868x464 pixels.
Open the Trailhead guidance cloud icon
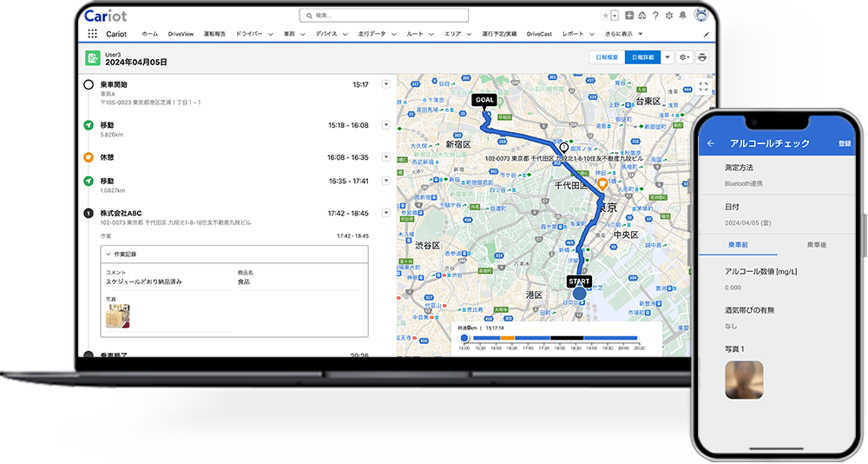pos(642,16)
